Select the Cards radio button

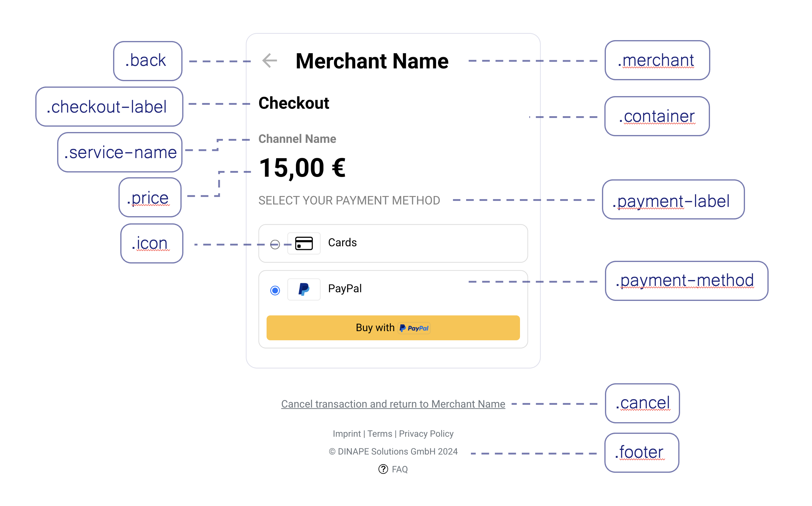[x=275, y=244]
